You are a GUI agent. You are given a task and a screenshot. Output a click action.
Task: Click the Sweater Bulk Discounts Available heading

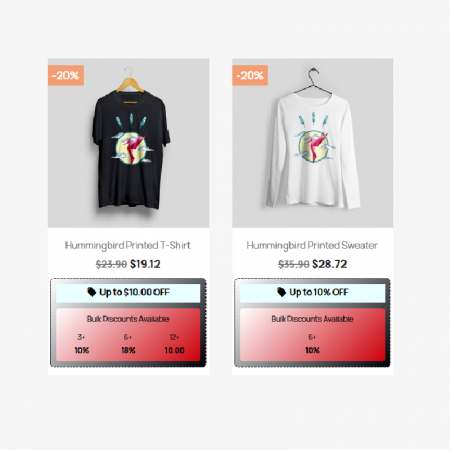pos(312,319)
